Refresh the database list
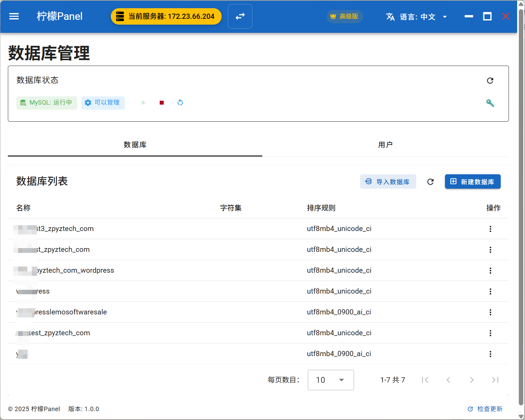This screenshot has height=420, width=525. click(x=430, y=182)
